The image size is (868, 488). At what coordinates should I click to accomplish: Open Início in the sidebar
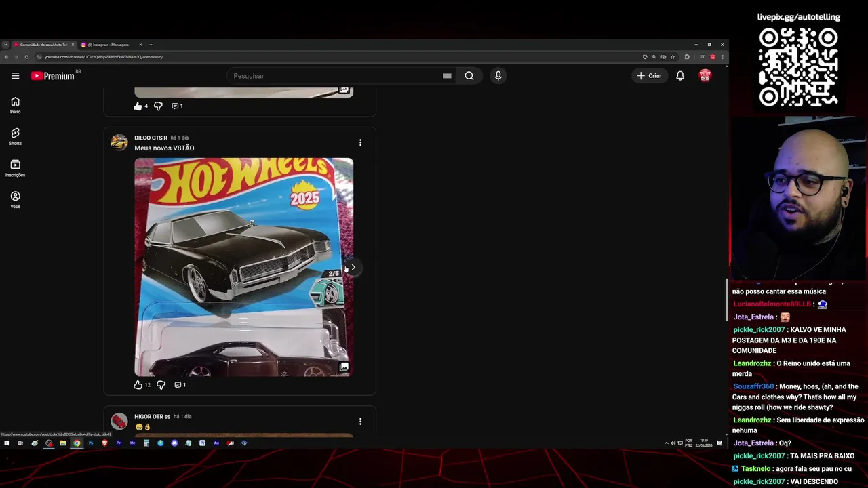[15, 105]
